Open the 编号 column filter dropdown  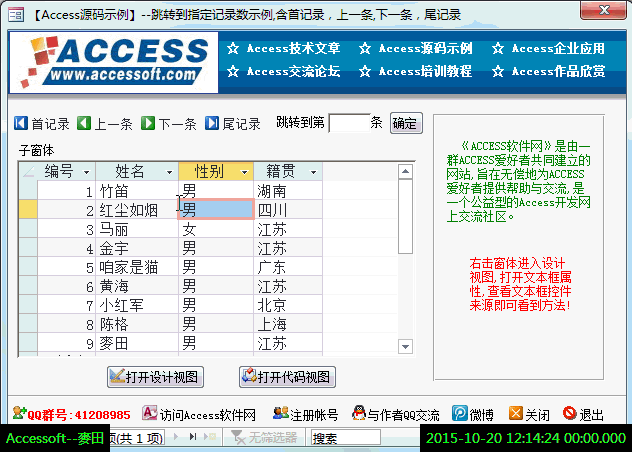click(86, 172)
